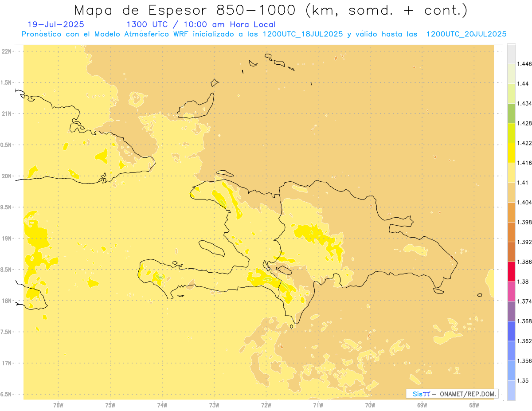Click the colorbar value '1.356'

click(525, 361)
